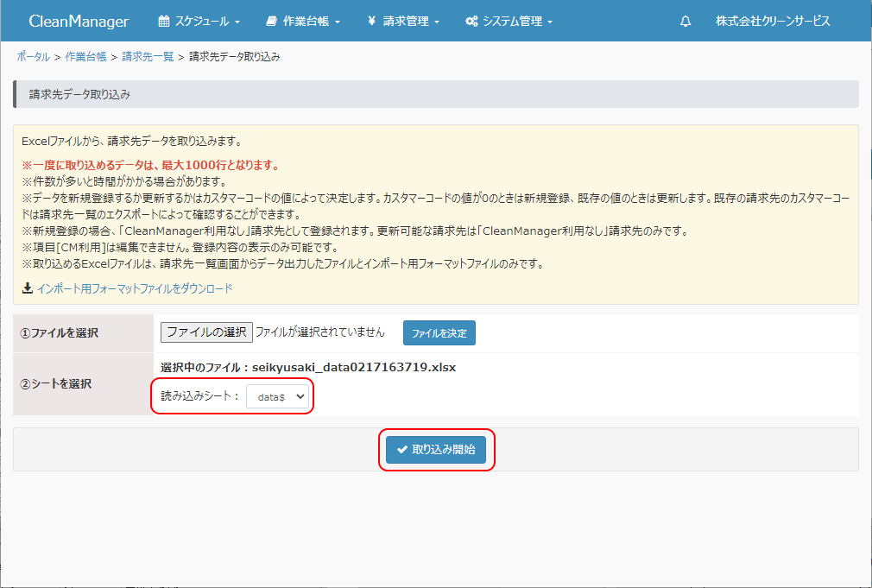872x588 pixels.
Task: Open the 読み込みシート data$ dropdown
Action: click(277, 396)
